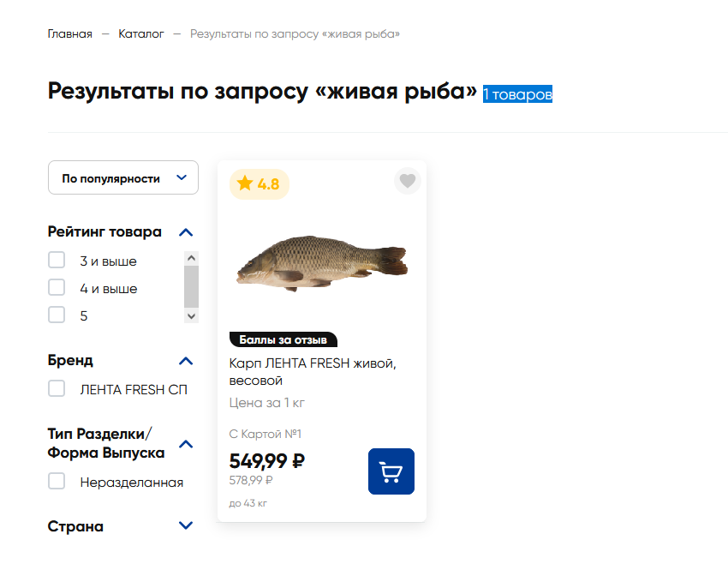Viewport: 728px width, 588px height.
Task: Open 'Каталог' breadcrumb link
Action: click(141, 34)
